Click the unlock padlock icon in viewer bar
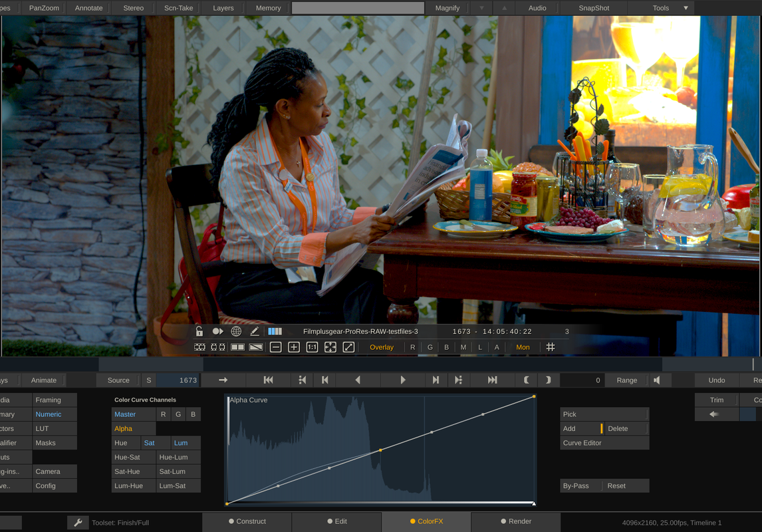The height and width of the screenshot is (532, 762). coord(199,331)
